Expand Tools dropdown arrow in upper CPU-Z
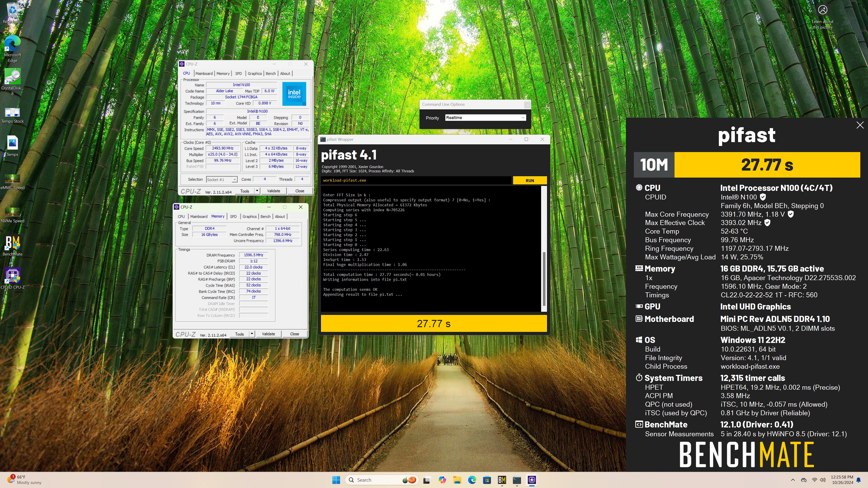Viewport: 868px width, 488px height. point(257,191)
